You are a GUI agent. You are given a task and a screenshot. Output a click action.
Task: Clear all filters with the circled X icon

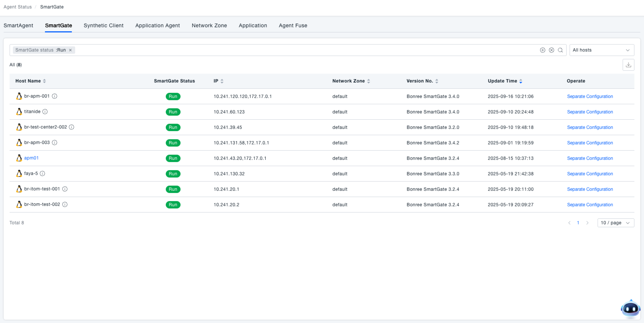coord(551,50)
